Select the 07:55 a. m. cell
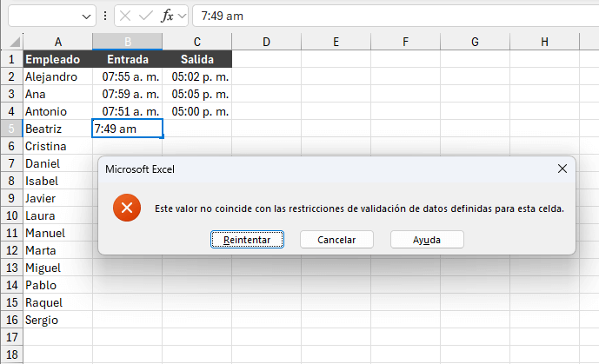The width and height of the screenshot is (599, 364). pos(127,76)
